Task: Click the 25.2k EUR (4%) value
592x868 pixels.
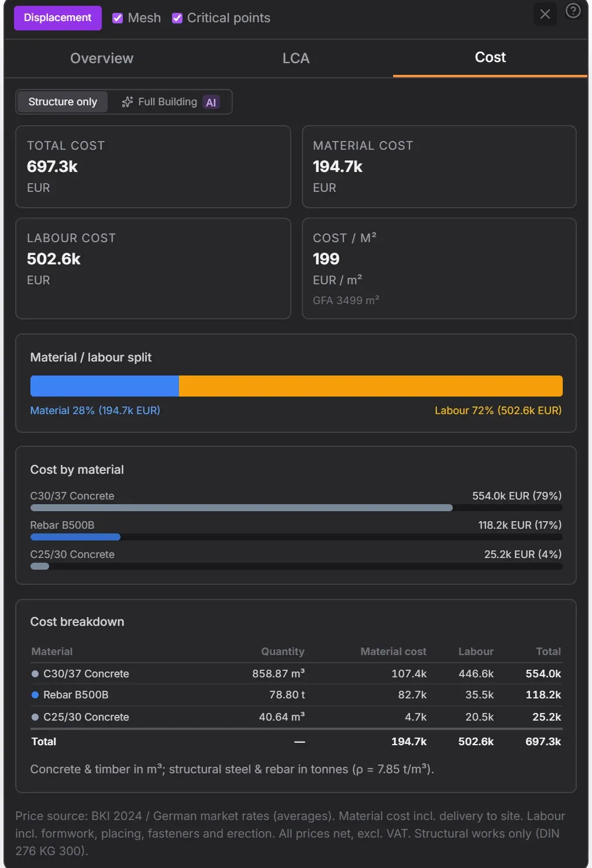Action: coord(522,554)
